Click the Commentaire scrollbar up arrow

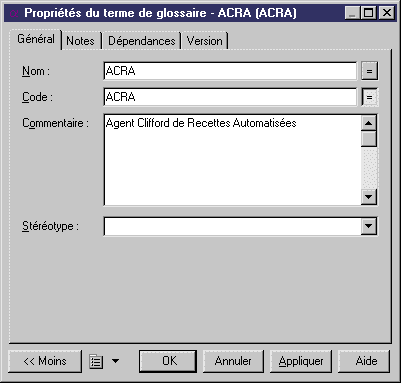[369, 123]
